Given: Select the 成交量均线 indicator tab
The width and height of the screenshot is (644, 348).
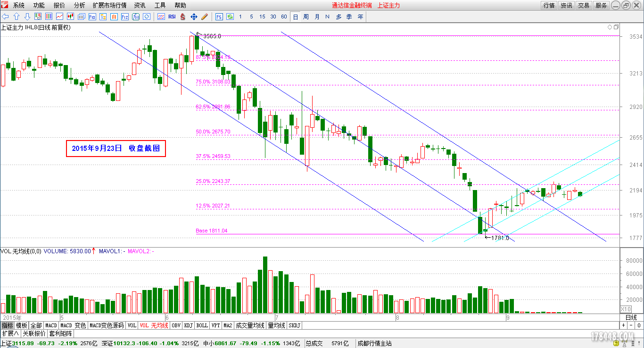Looking at the screenshot, I should coord(250,325).
